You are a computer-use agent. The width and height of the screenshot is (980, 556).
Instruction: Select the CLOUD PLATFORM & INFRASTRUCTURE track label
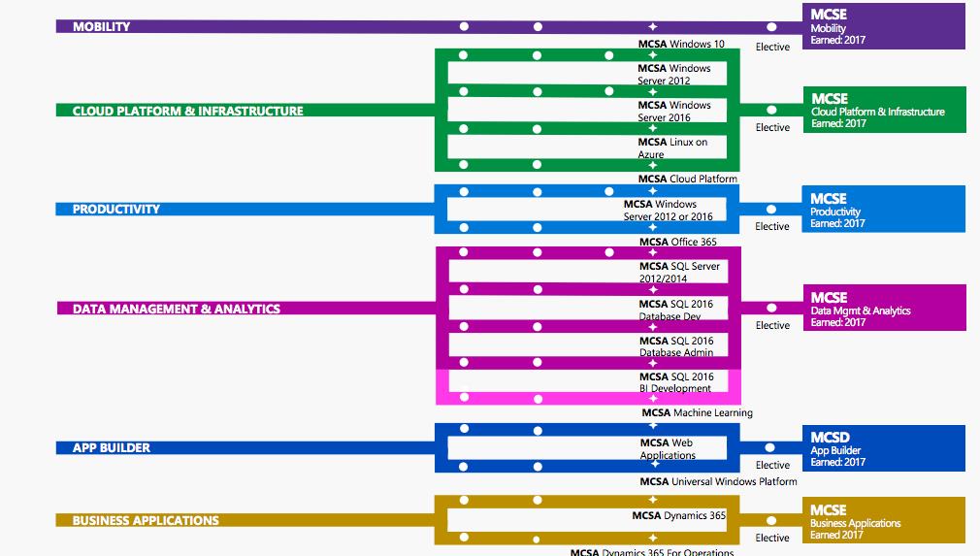pyautogui.click(x=187, y=112)
